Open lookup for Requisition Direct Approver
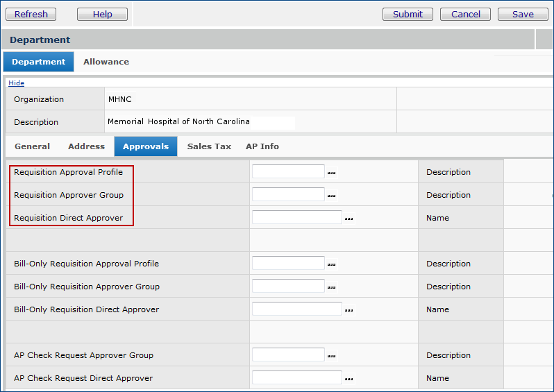This screenshot has height=392, width=554. (x=349, y=219)
